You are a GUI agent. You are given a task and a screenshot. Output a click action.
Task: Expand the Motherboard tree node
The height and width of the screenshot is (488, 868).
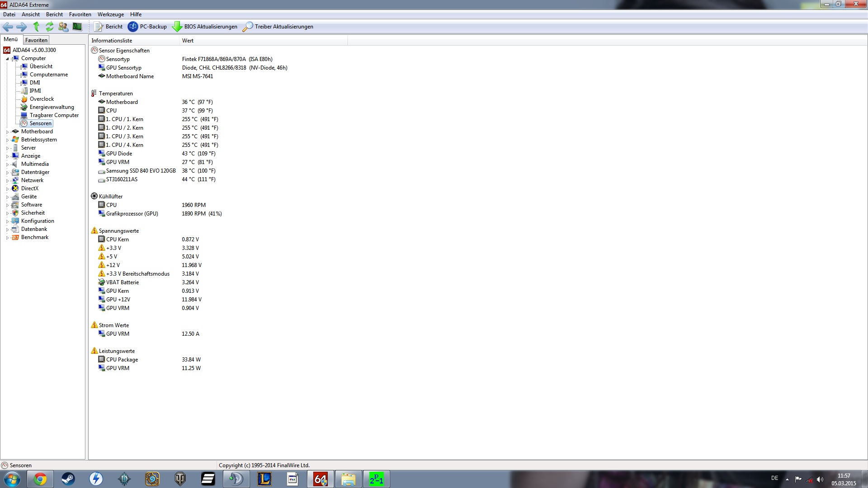tap(7, 132)
